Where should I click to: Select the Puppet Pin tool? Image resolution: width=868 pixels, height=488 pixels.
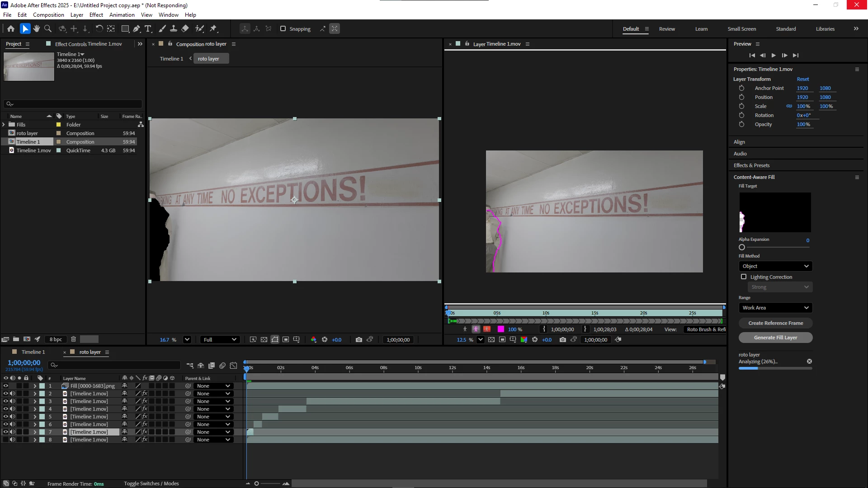coord(213,28)
